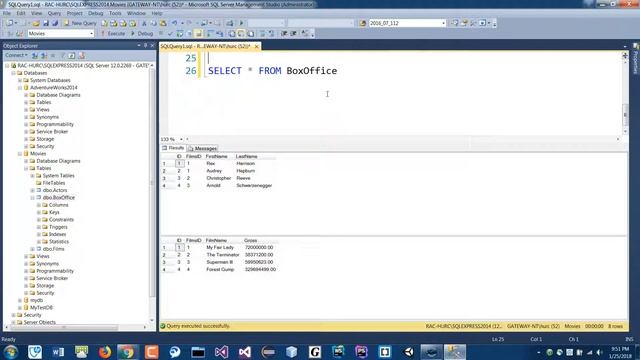The width and height of the screenshot is (640, 360).
Task: Expand the mydb database node
Action: coord(20,300)
